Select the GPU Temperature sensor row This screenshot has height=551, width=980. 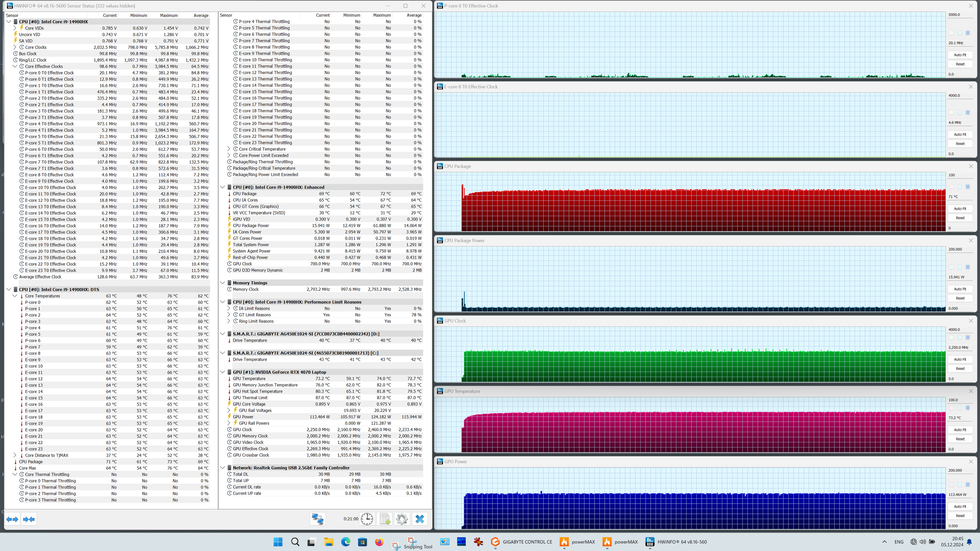coord(249,379)
